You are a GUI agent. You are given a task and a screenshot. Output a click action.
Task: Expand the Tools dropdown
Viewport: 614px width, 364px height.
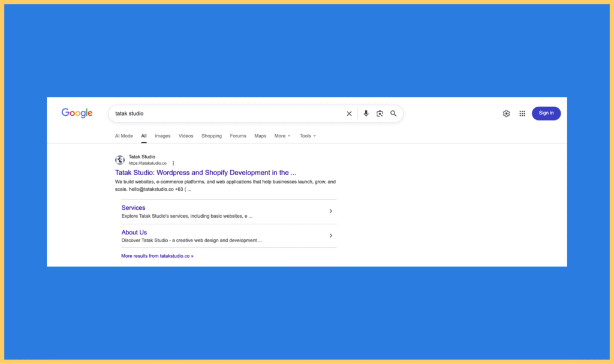click(x=308, y=136)
